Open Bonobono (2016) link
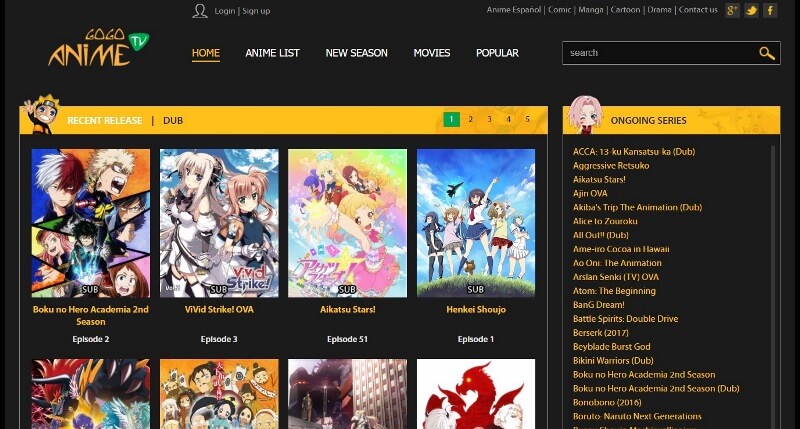Viewport: 800px width, 429px height. click(607, 402)
